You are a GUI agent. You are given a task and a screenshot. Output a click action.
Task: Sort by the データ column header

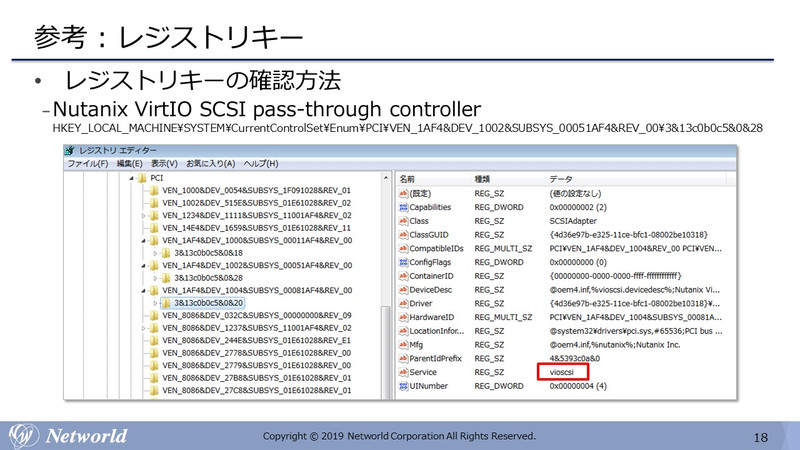tap(635, 179)
